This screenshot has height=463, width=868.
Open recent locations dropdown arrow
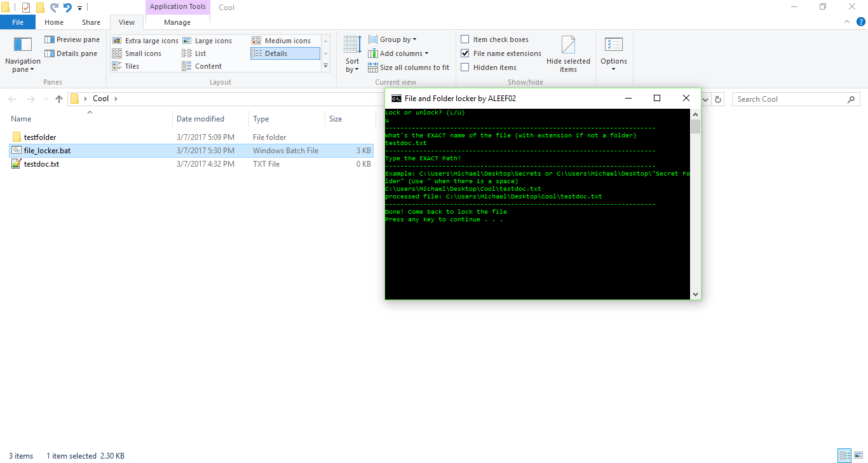(x=46, y=99)
